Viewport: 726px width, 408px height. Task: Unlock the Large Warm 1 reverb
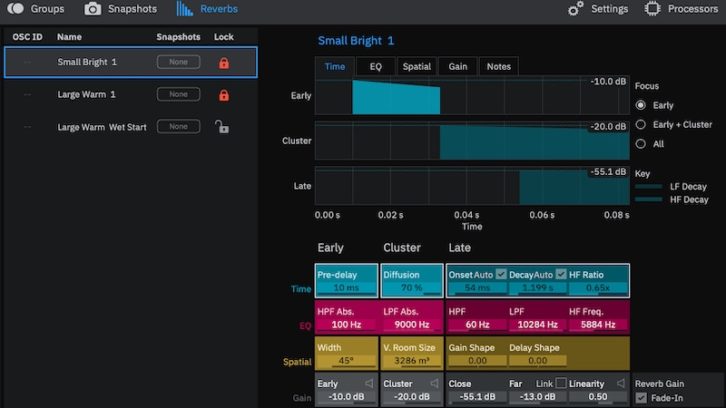point(224,95)
